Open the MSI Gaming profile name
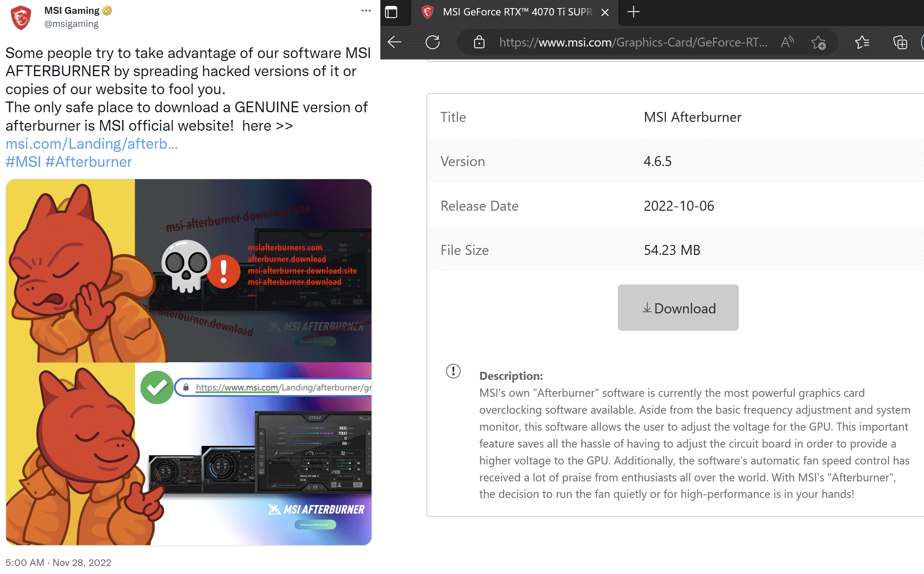The width and height of the screenshot is (924, 574). click(72, 11)
